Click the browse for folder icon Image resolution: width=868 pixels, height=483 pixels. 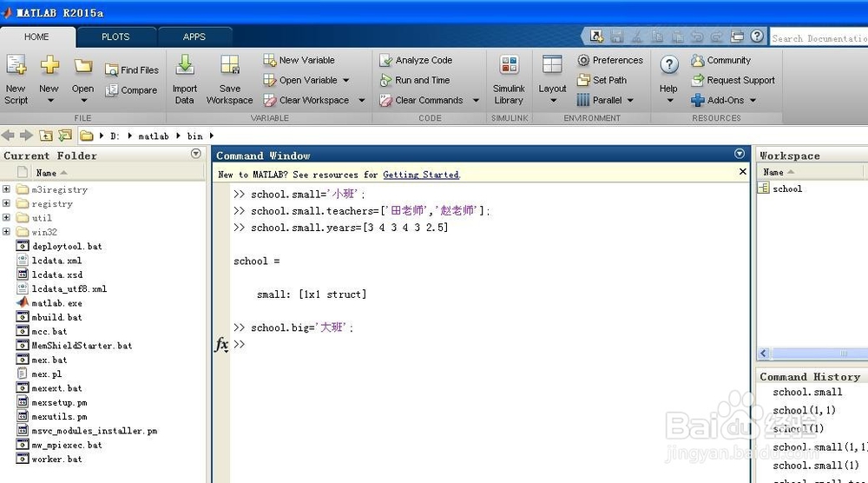click(65, 136)
